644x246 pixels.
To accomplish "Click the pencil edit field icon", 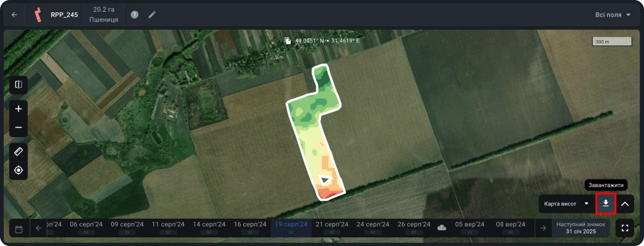I will click(152, 15).
